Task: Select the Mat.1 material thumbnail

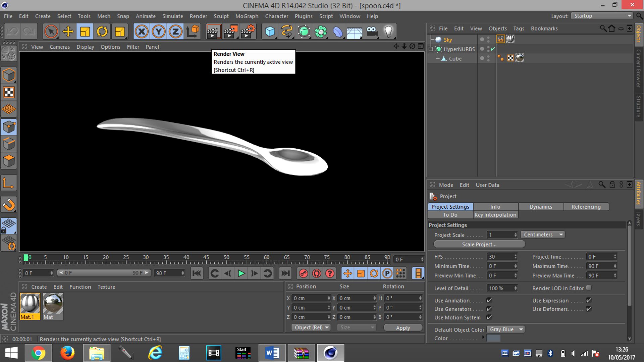Action: click(x=30, y=306)
